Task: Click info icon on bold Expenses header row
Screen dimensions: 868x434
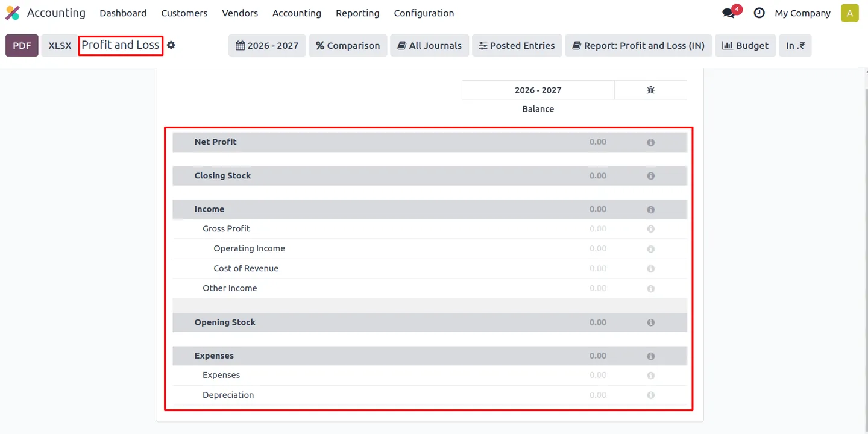Action: tap(651, 356)
